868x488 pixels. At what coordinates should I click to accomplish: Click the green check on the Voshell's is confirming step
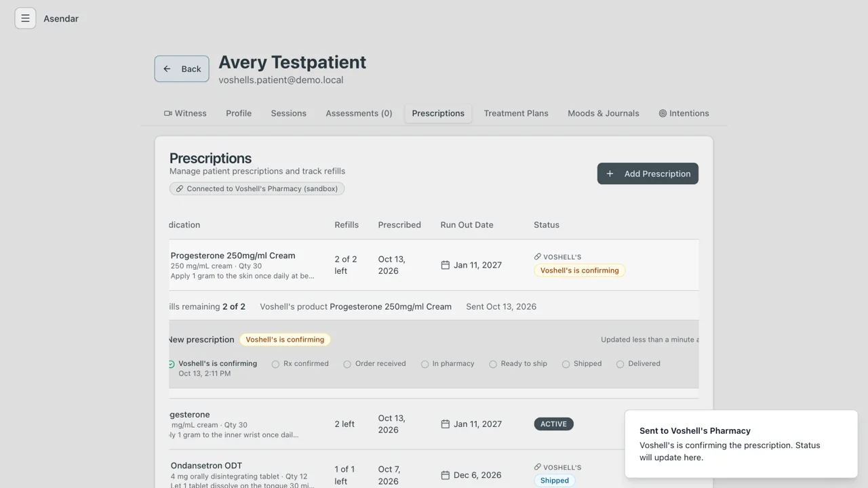point(171,364)
